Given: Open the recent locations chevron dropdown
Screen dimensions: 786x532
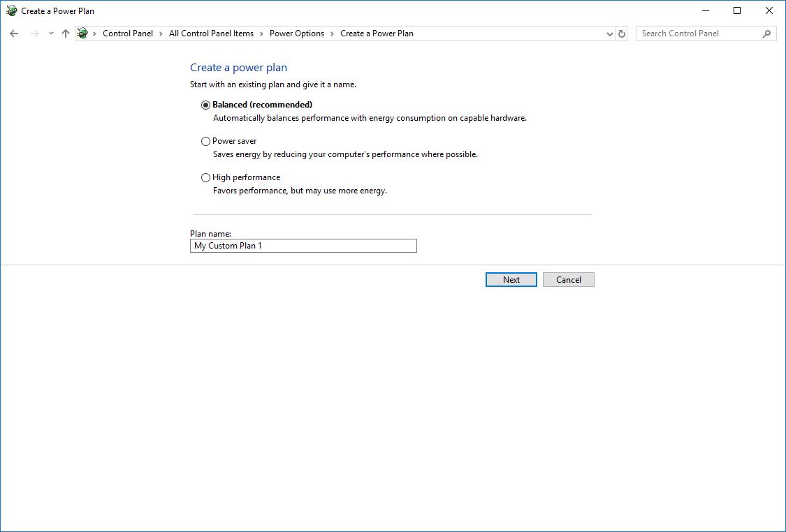Looking at the screenshot, I should pyautogui.click(x=50, y=33).
